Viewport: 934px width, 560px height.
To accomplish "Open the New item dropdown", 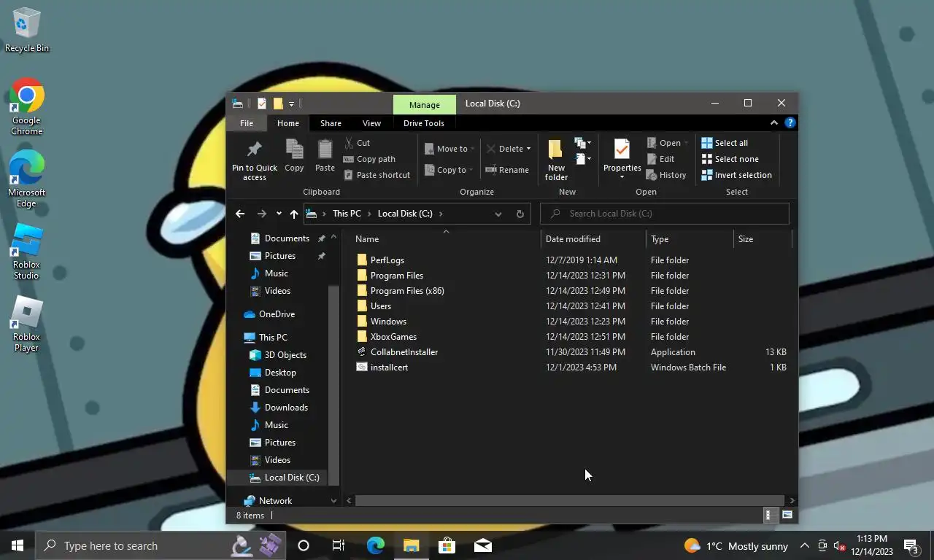I will coord(582,143).
